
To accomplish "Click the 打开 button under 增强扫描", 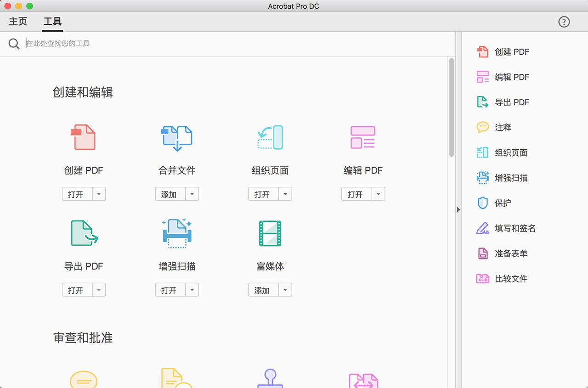I will (x=170, y=290).
